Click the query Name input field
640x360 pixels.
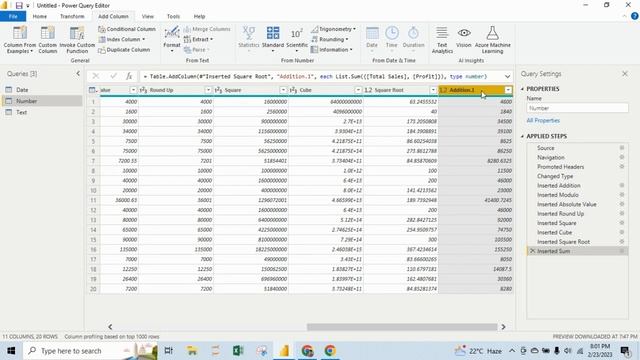[577, 108]
